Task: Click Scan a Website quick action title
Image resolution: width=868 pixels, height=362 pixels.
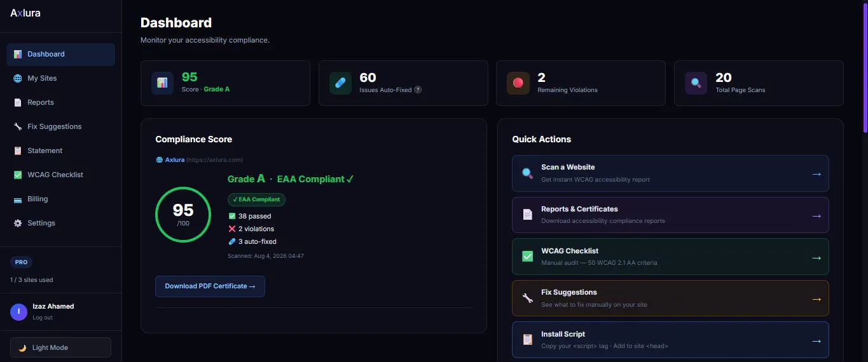Action: point(568,167)
